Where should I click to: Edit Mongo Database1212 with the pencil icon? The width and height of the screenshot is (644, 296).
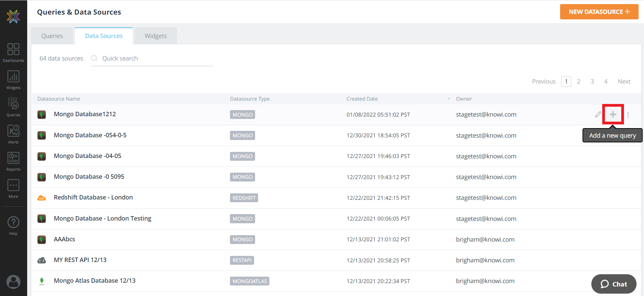[x=598, y=115]
